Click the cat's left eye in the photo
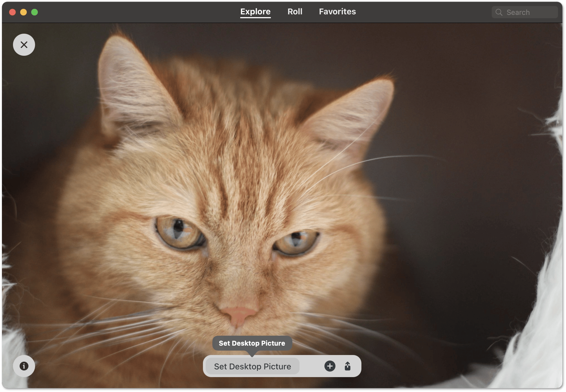This screenshot has height=392, width=566. [179, 231]
